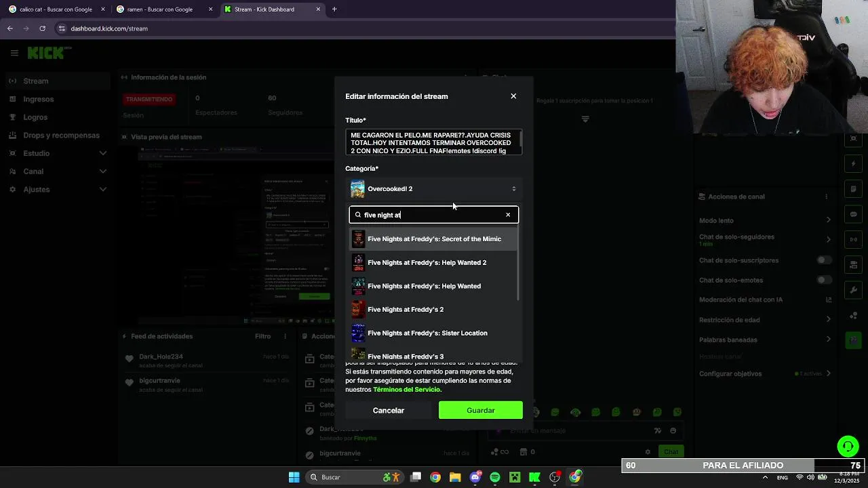Select Five Nights at Freddy's: Help Wanted 2

pyautogui.click(x=433, y=262)
